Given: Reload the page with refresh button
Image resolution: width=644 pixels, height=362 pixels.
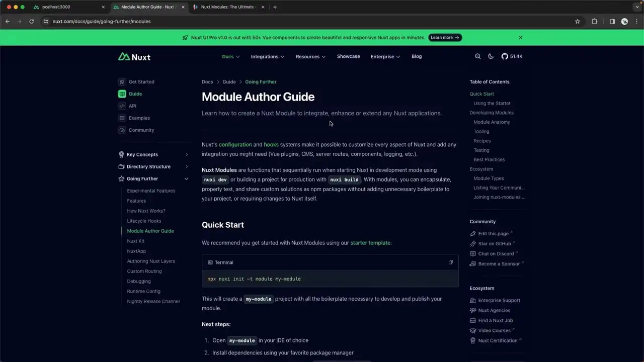Looking at the screenshot, I should click(31, 22).
